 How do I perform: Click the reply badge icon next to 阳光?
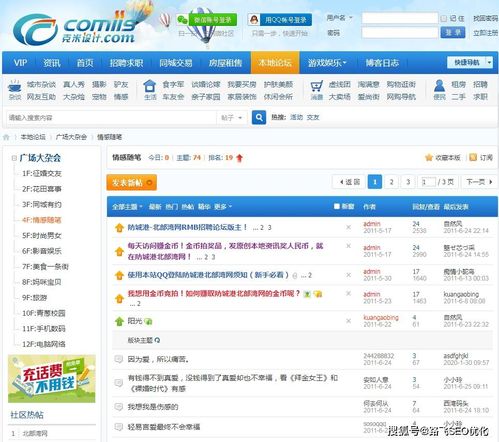coord(148,321)
